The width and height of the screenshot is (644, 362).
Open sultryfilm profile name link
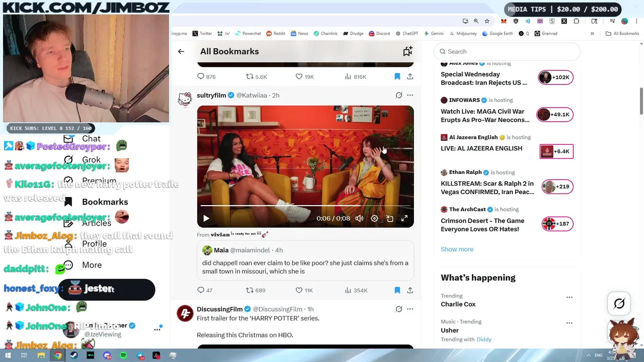coord(211,95)
